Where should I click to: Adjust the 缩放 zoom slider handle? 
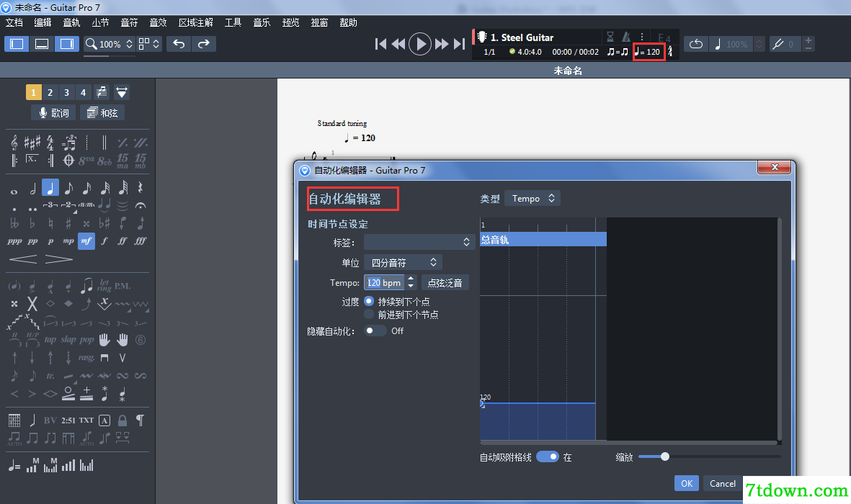(x=665, y=456)
